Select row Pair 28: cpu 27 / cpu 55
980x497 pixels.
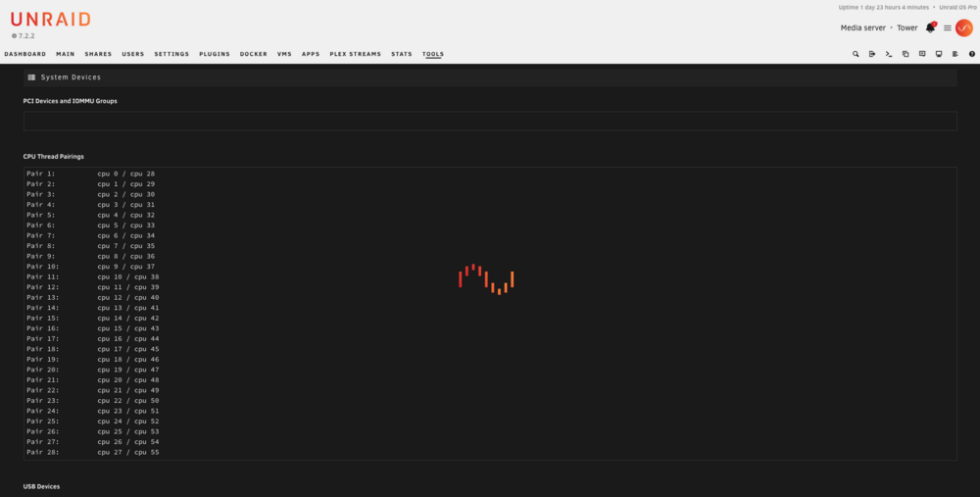coord(92,453)
